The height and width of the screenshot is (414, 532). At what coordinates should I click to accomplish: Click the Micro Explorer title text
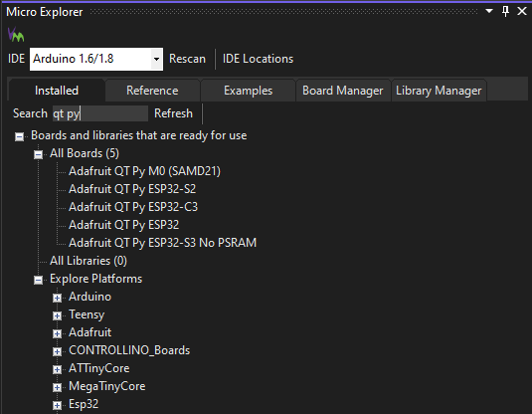pyautogui.click(x=45, y=12)
